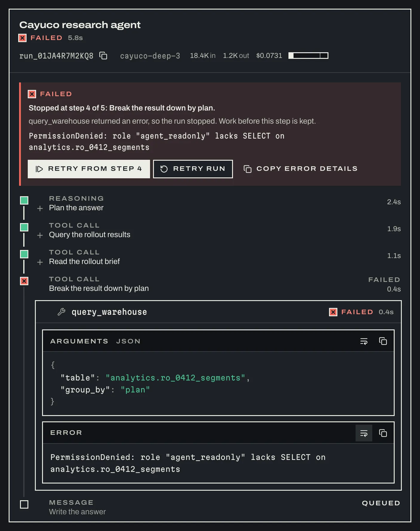Select the green status marker for Plan the answer
Viewport: 420px width, 531px height.
[x=24, y=200]
